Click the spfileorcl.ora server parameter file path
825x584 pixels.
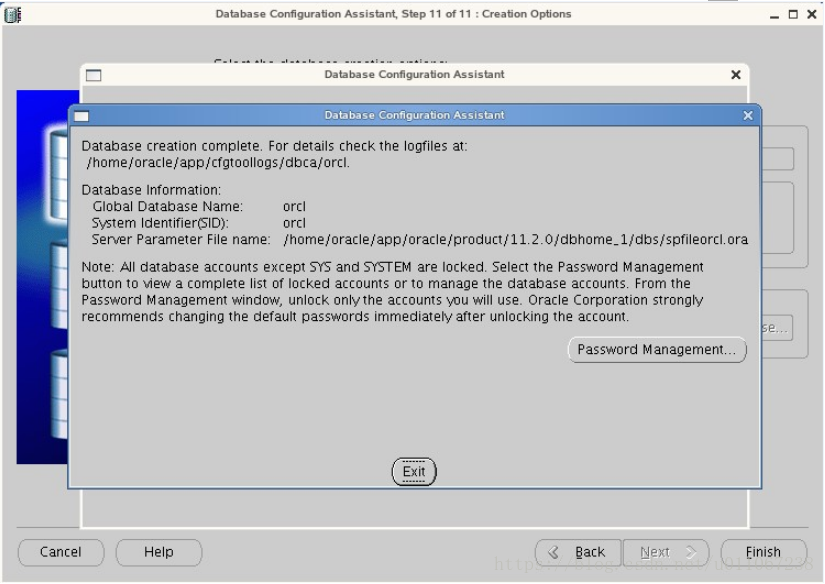coord(516,240)
